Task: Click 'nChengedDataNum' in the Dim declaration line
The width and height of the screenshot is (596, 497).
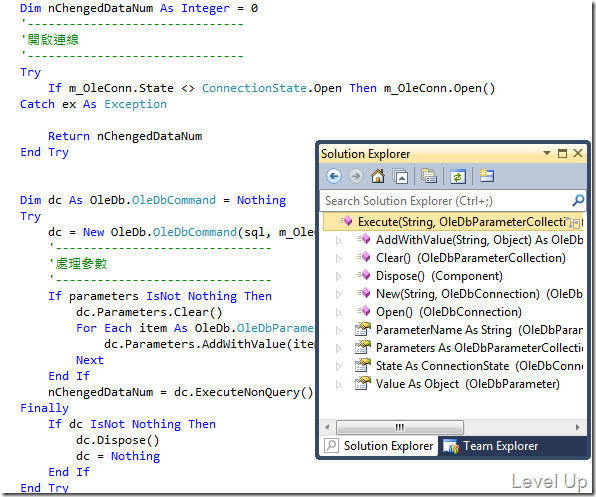Action: [100, 8]
